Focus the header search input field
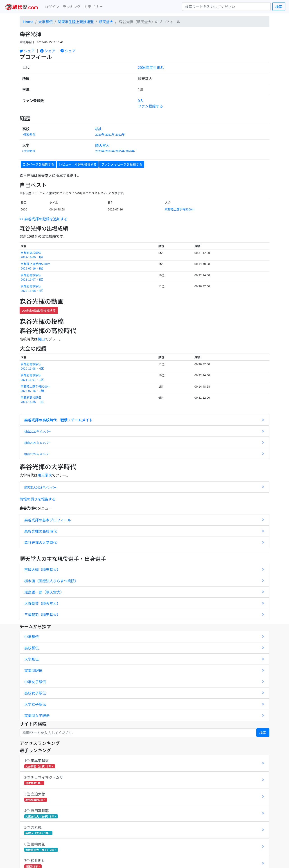 [x=226, y=7]
